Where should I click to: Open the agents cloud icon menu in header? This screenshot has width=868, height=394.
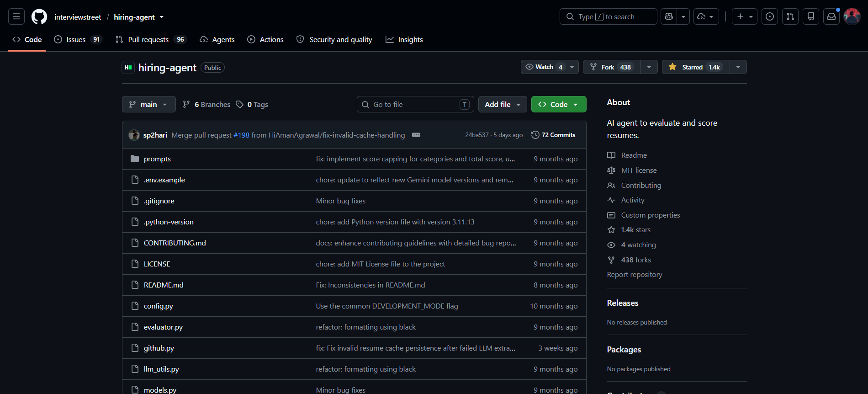click(x=706, y=17)
